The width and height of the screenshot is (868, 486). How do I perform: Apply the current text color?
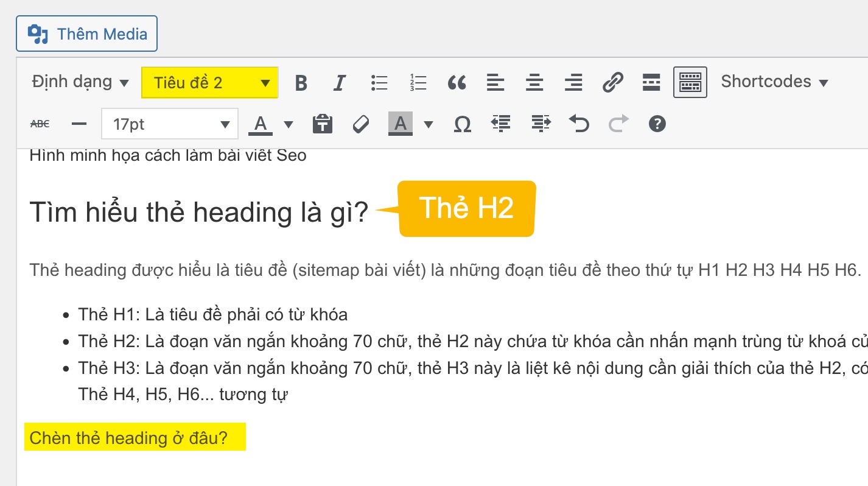(x=261, y=124)
